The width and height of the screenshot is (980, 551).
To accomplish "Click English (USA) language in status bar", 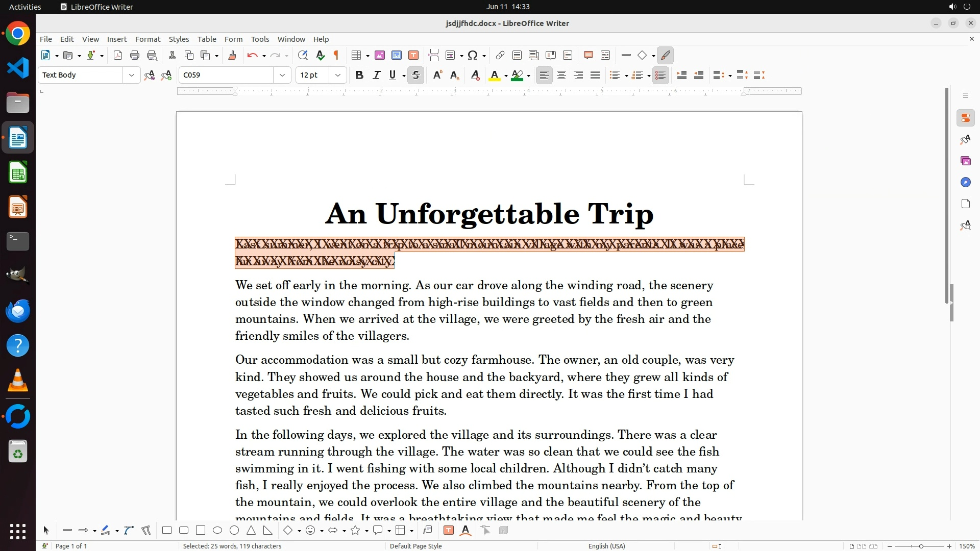I will 606,546.
